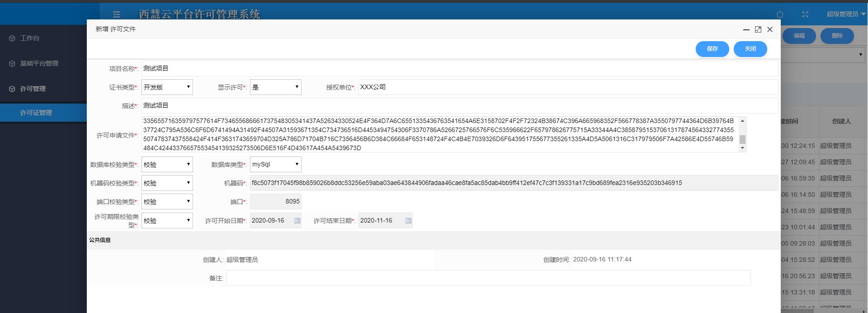
Task: Click the 西慧云平台许可管理系统 title
Action: pyautogui.click(x=199, y=14)
